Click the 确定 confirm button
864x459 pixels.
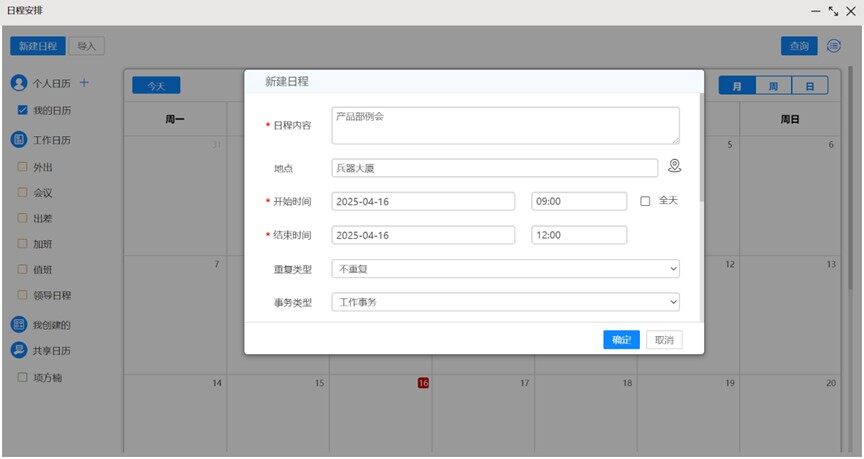[621, 340]
